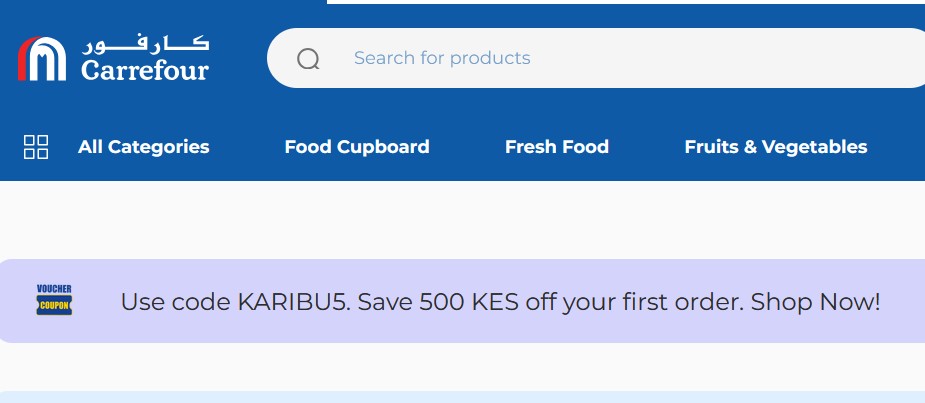Click the Carrefour arch logo icon
This screenshot has width=925, height=403.
pyautogui.click(x=41, y=58)
